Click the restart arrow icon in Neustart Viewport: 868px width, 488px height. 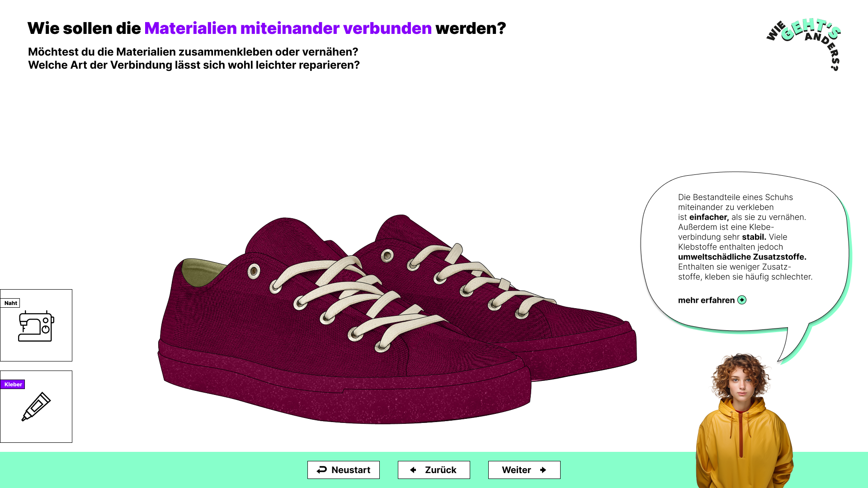(321, 470)
